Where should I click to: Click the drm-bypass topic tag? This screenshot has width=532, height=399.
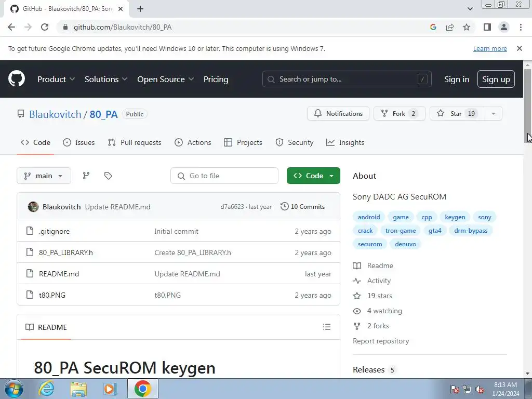coord(471,230)
